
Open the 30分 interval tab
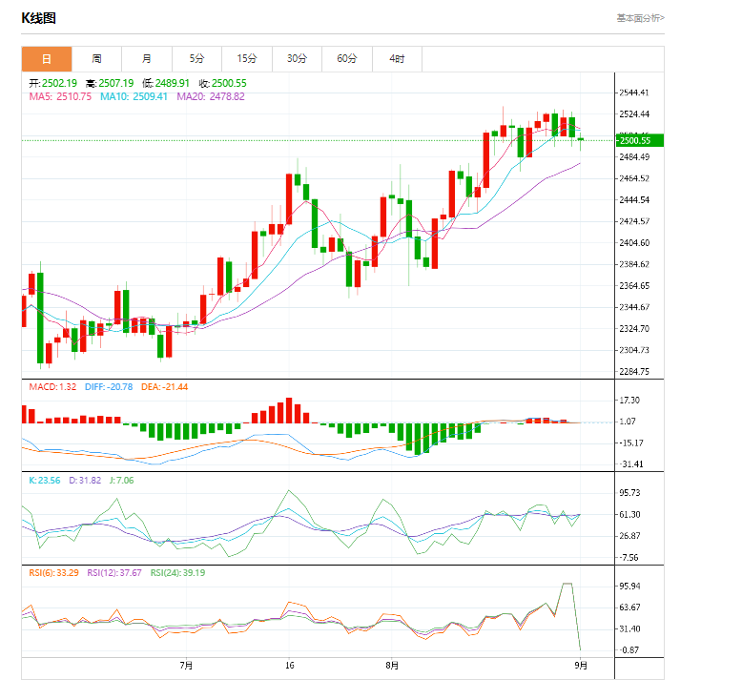pos(298,59)
